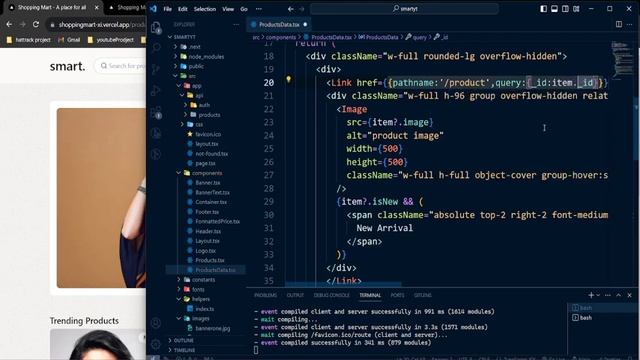
Task: Open terminal panel more actions ellipsis
Action: tap(608, 295)
